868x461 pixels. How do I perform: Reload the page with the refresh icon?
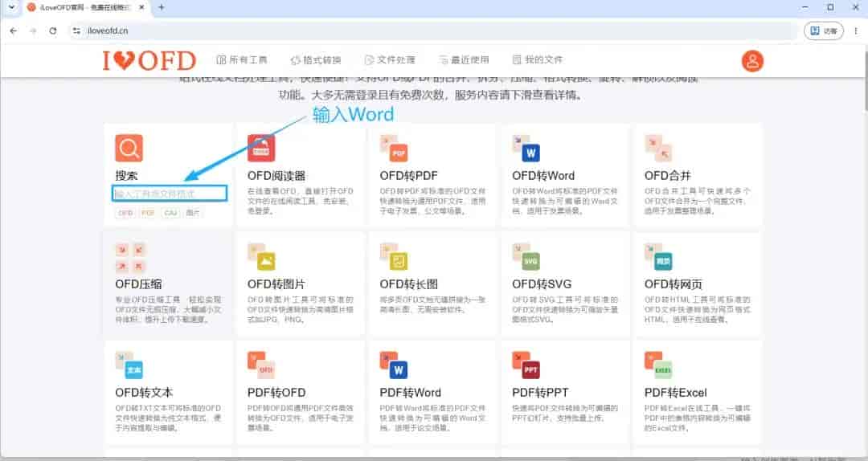tap(52, 31)
